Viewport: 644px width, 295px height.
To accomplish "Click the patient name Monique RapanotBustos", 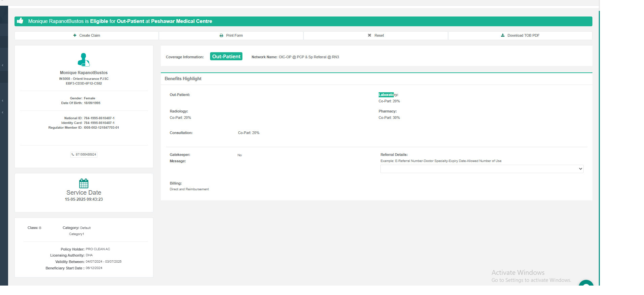I will pyautogui.click(x=84, y=73).
